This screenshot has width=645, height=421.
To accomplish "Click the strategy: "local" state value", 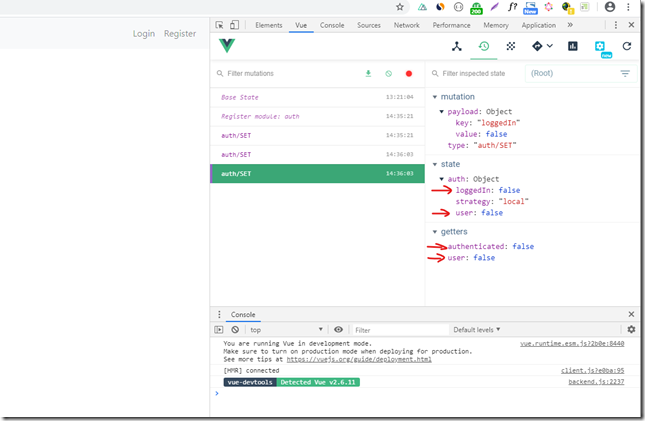I will (x=492, y=202).
